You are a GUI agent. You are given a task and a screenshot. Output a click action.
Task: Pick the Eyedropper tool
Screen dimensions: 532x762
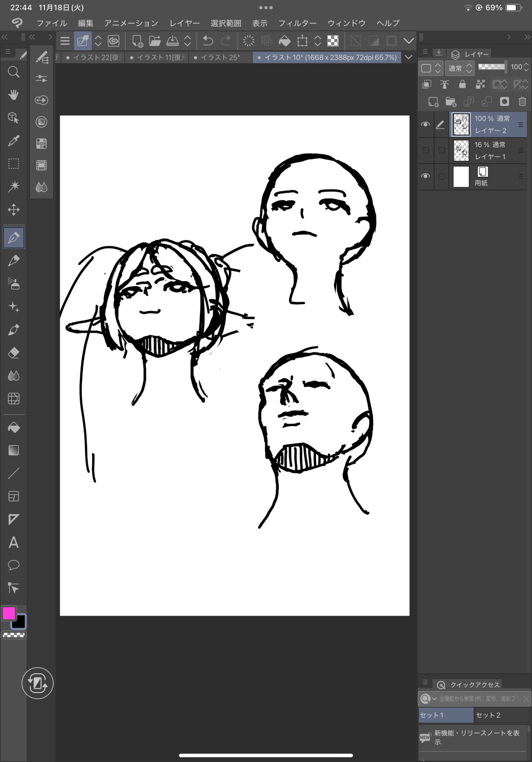(14, 141)
